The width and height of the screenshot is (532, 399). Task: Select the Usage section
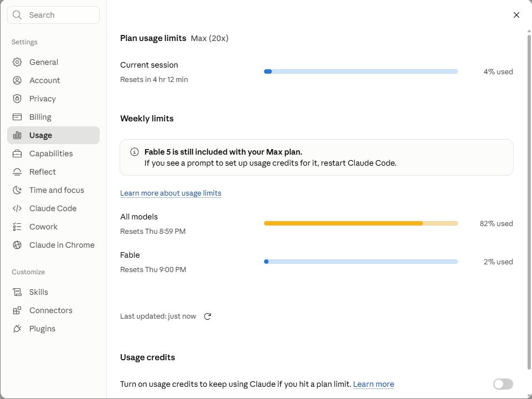click(53, 135)
